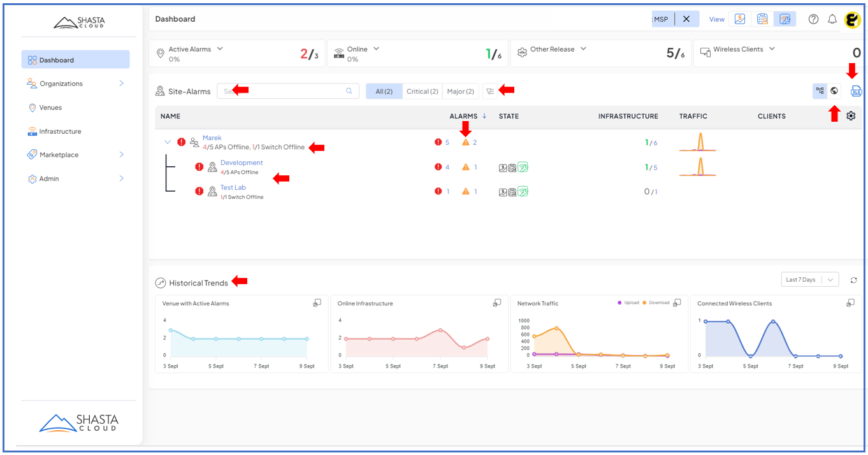Click Development's critical alarm count 4
The height and width of the screenshot is (455, 868).
(x=447, y=167)
